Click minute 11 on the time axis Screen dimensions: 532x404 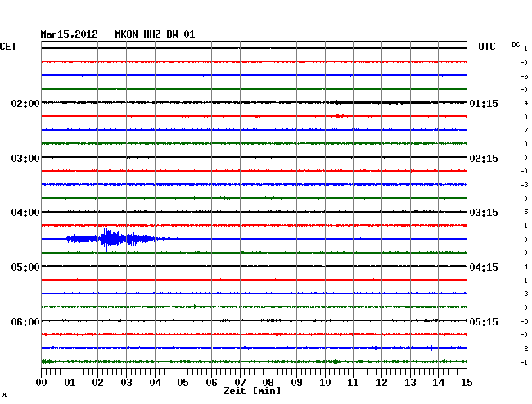point(353,383)
